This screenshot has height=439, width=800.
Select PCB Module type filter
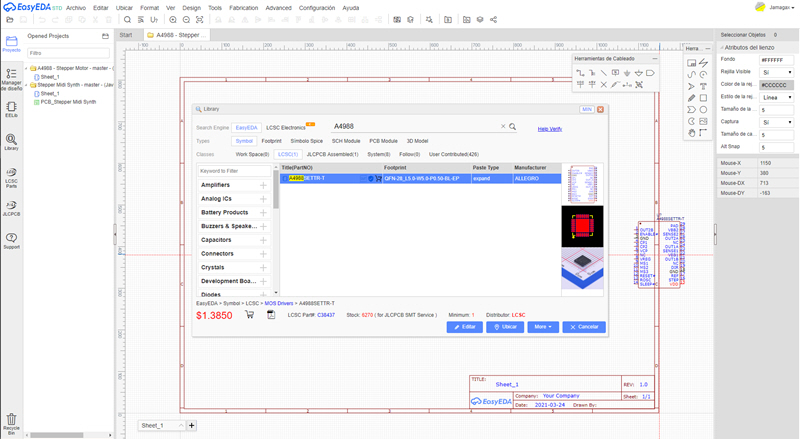pos(383,141)
